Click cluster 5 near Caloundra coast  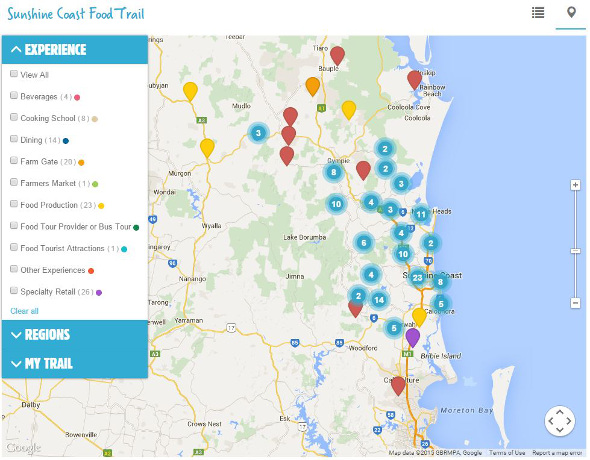pyautogui.click(x=441, y=304)
